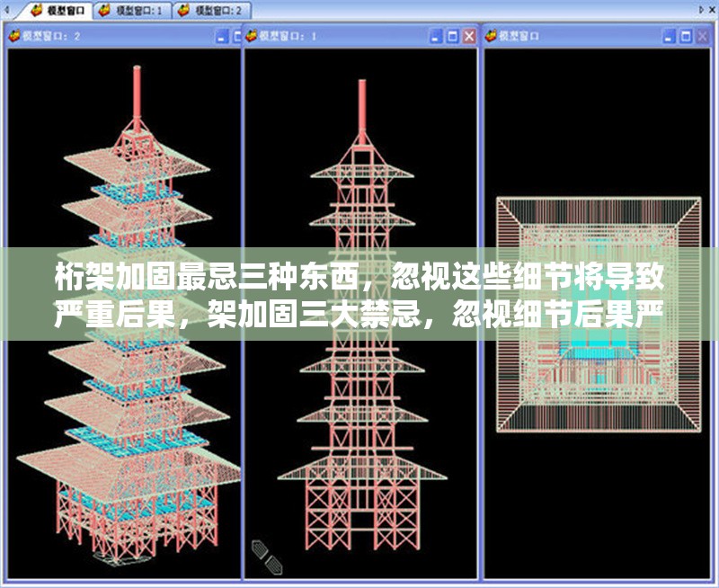Screen dimensions: 719x588
Task: Maximize the rightmost 模型窗口 sub-window
Action: coord(686,36)
